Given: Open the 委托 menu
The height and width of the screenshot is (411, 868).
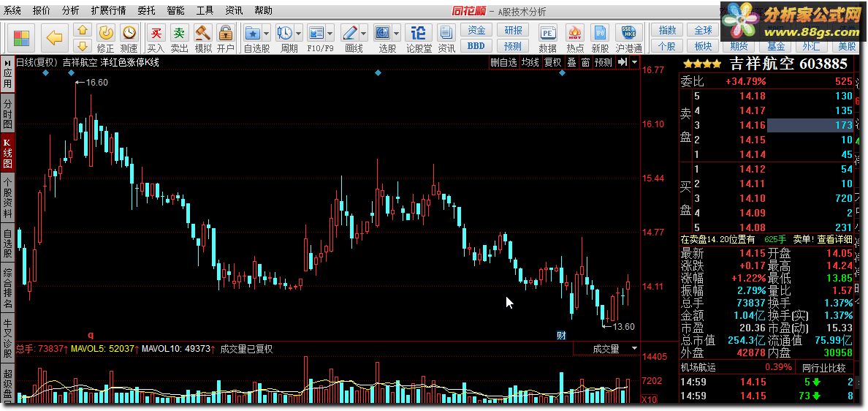Looking at the screenshot, I should [x=147, y=10].
